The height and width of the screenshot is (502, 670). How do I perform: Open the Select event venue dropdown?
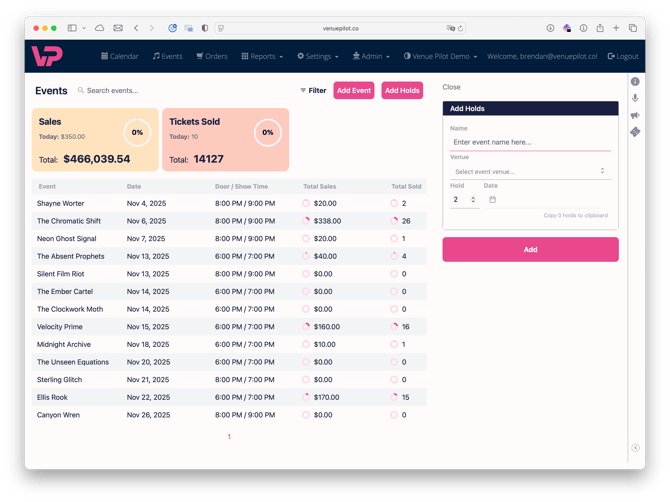pyautogui.click(x=530, y=171)
